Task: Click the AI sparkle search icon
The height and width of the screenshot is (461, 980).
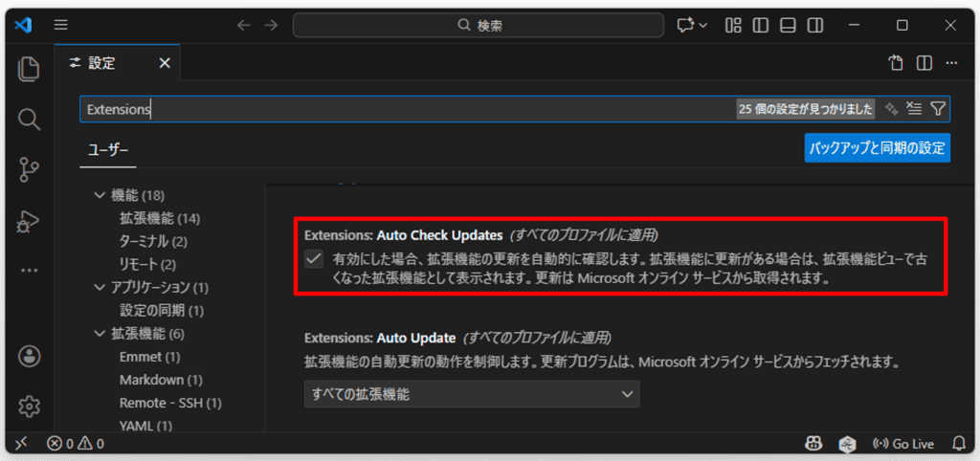Action: point(891,109)
